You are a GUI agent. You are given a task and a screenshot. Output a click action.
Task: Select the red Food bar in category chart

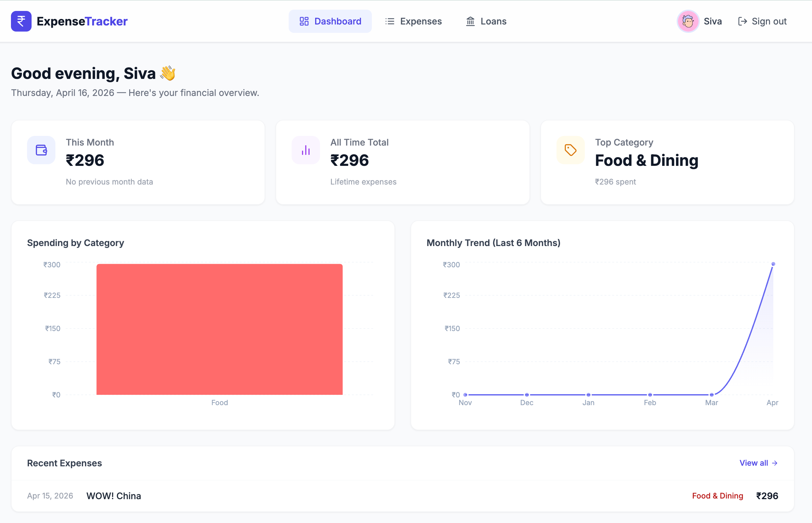pos(219,329)
